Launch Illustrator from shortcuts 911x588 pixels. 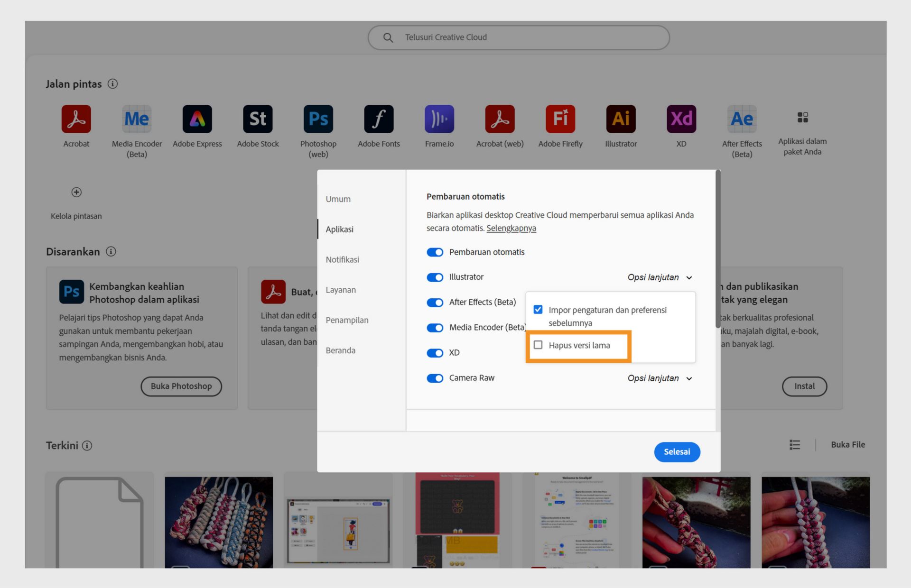click(x=621, y=119)
